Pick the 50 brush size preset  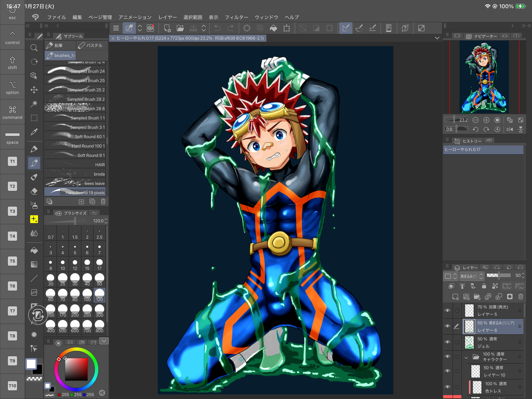tap(99, 280)
